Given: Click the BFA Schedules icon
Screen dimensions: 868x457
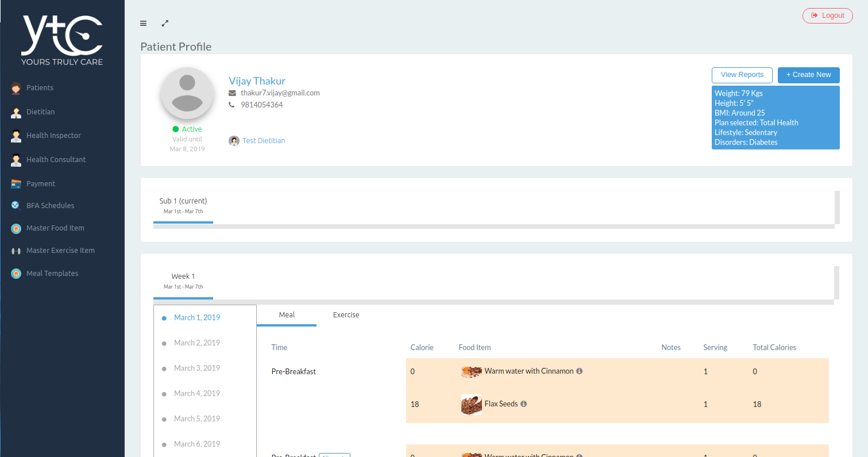Looking at the screenshot, I should click(x=16, y=206).
